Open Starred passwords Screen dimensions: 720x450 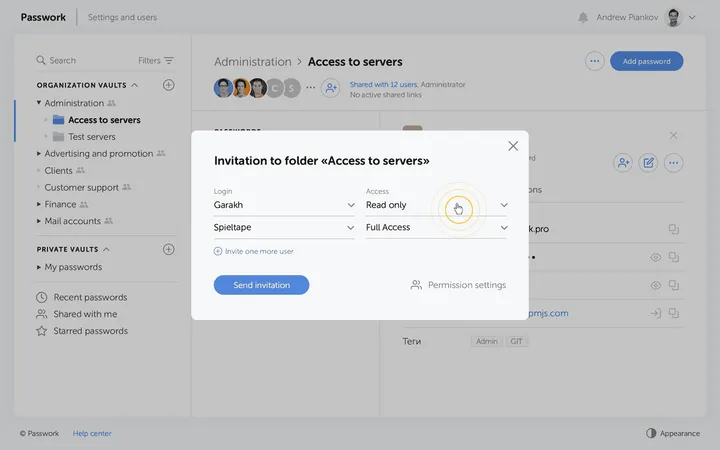pyautogui.click(x=90, y=331)
